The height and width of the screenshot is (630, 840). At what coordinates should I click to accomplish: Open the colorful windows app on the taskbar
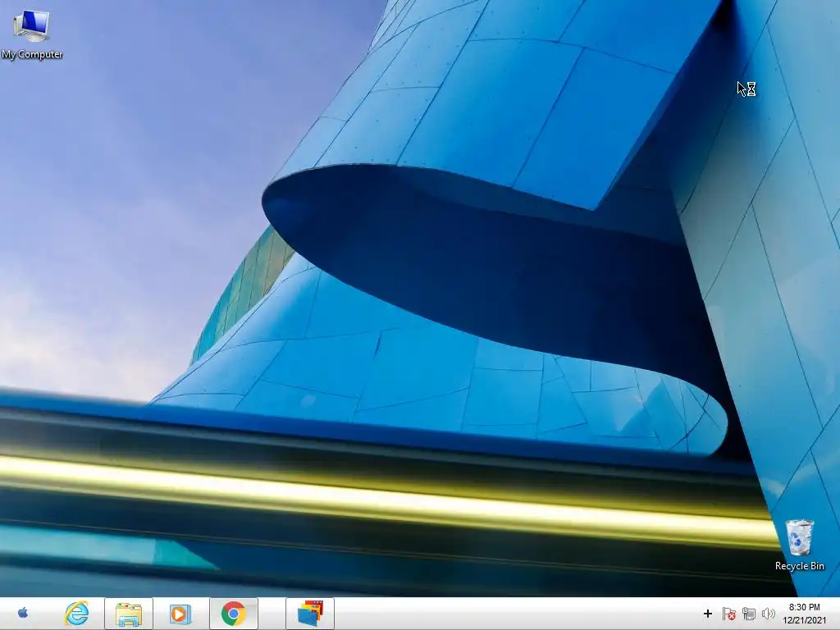tap(310, 614)
